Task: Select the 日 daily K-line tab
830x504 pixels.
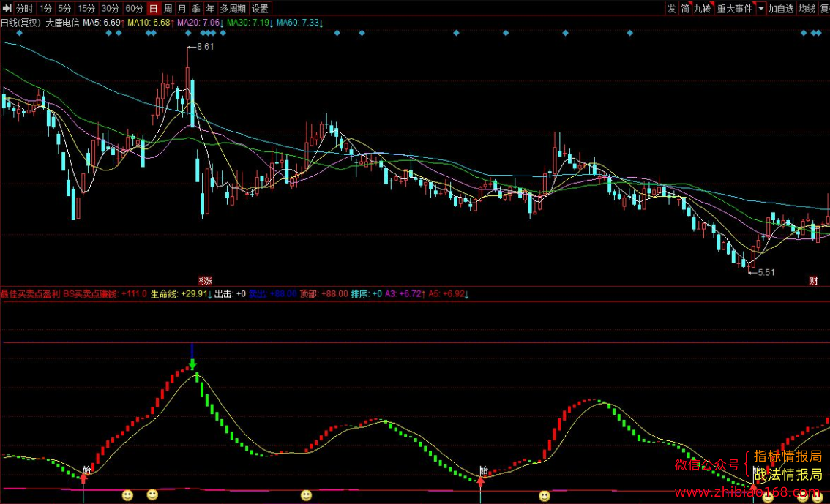Action: (154, 9)
